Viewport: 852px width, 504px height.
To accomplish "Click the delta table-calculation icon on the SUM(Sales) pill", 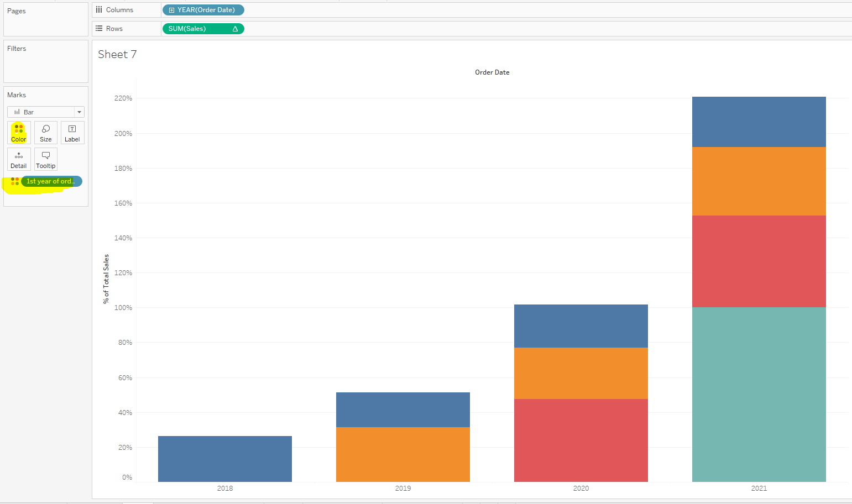I will coord(235,29).
